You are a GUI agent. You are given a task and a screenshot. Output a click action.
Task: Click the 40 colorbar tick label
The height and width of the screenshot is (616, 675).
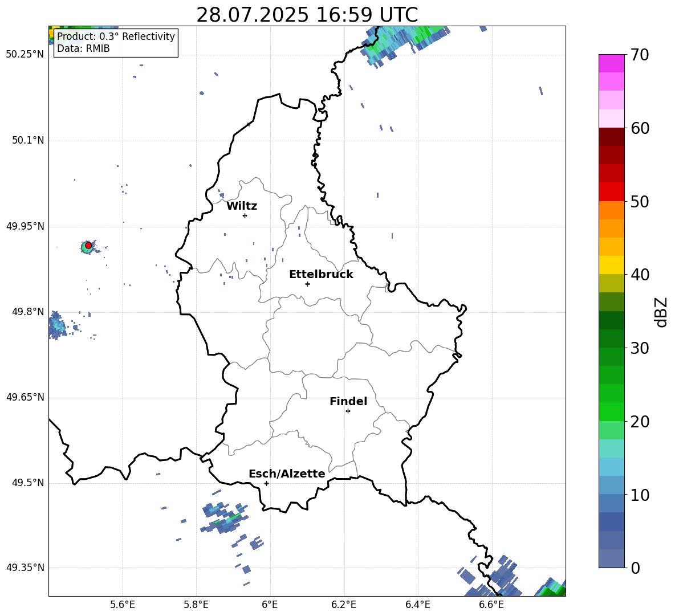640,275
